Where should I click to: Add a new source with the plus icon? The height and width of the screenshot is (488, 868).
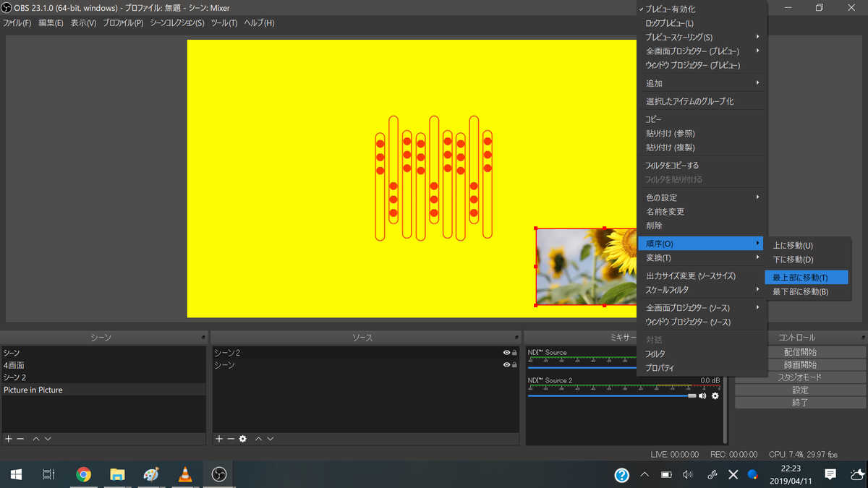pos(219,439)
